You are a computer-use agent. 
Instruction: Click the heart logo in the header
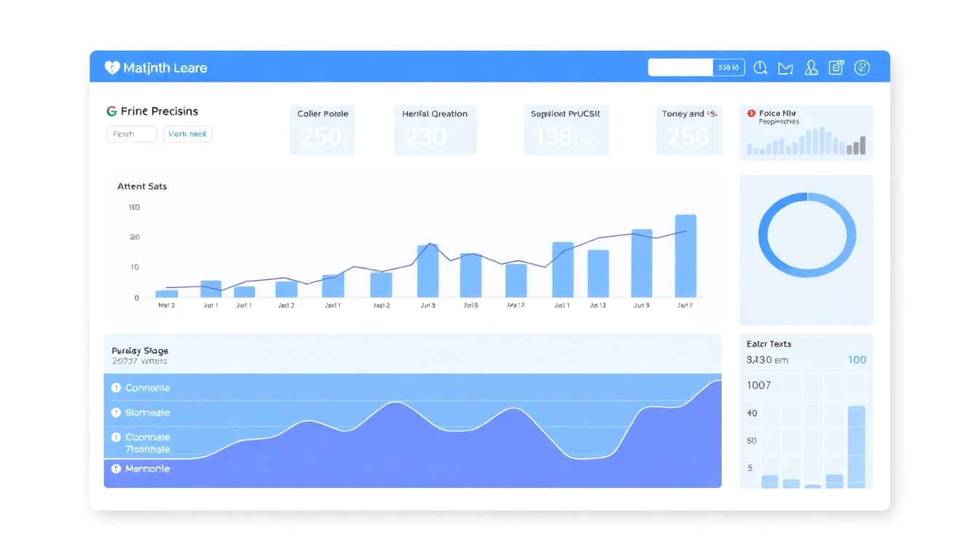tap(111, 67)
